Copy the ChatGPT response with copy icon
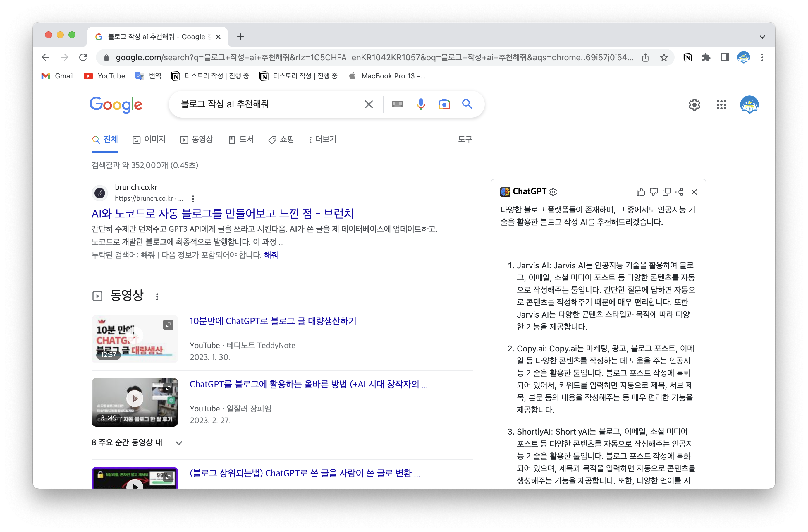 666,192
